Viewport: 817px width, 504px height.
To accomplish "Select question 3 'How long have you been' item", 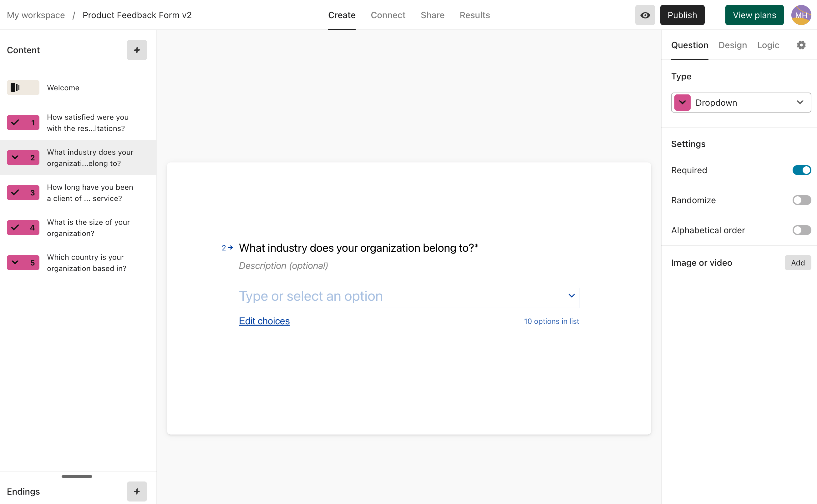I will click(90, 193).
